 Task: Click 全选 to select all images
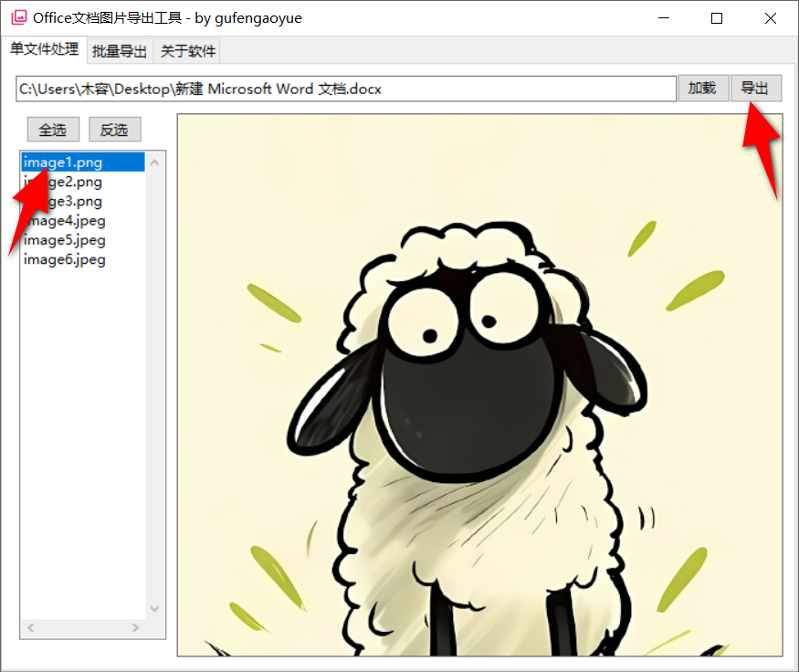[x=52, y=129]
